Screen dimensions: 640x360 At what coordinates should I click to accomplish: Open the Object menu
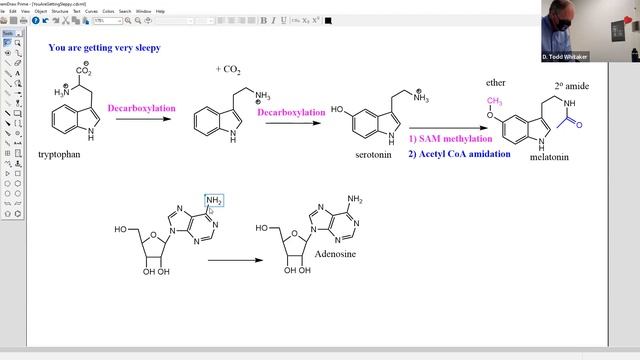point(41,11)
